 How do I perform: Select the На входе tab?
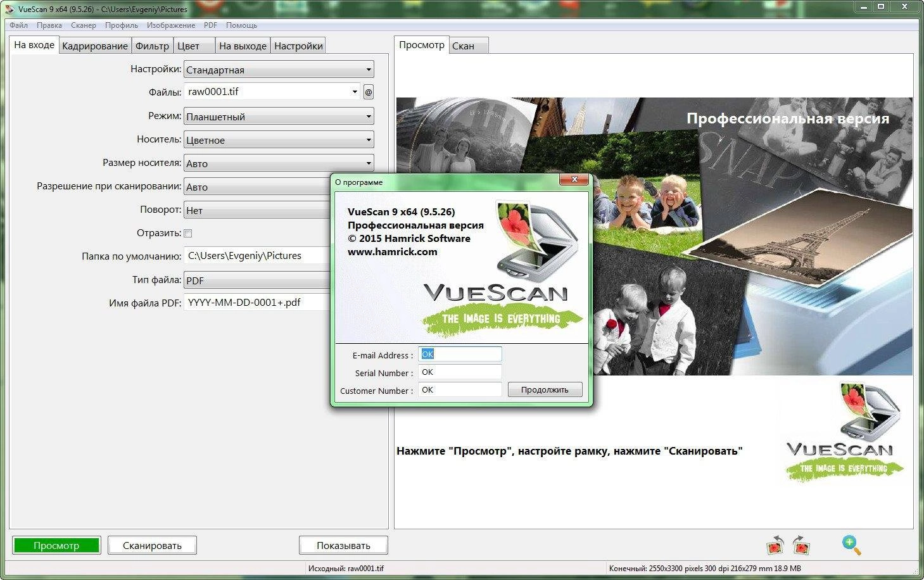(x=34, y=45)
